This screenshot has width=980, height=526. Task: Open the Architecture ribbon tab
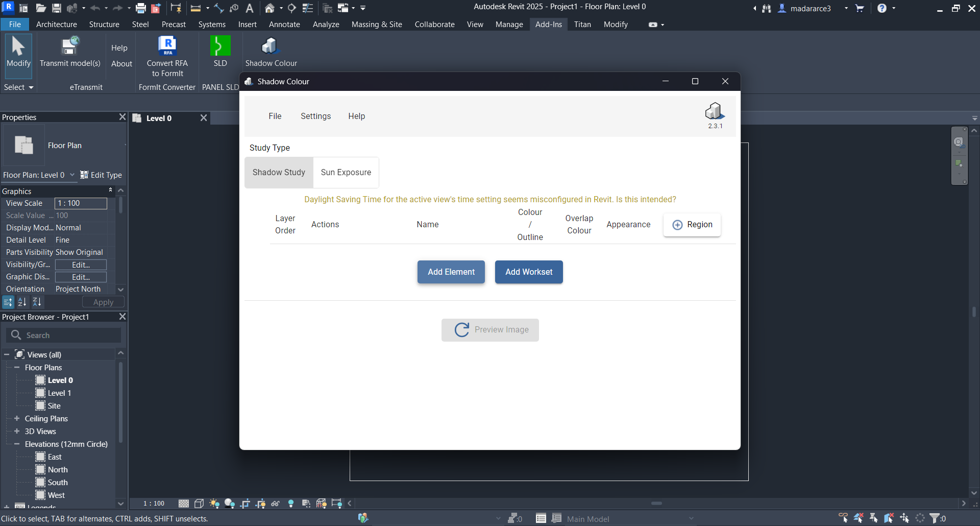[57, 25]
